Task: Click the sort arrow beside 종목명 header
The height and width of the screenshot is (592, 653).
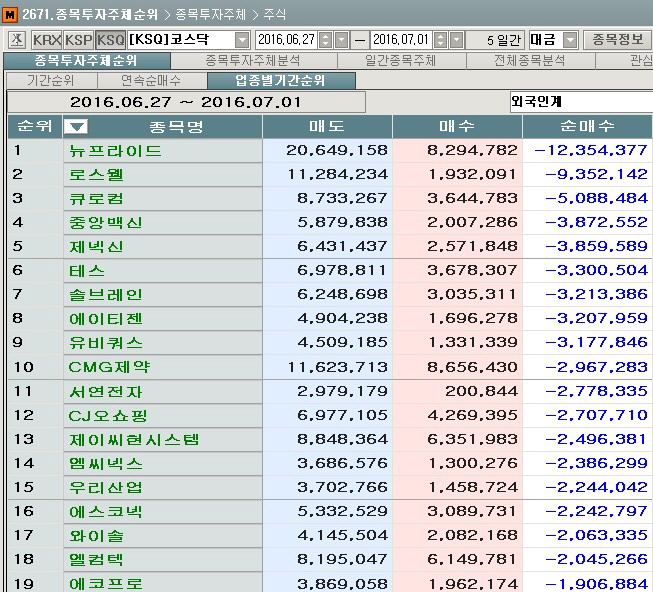Action: coord(76,127)
